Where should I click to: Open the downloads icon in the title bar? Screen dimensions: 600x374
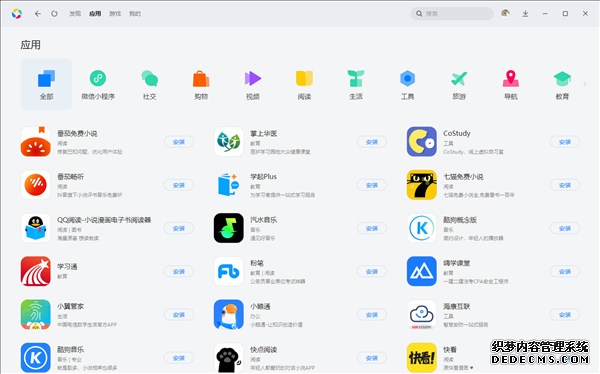pos(525,14)
